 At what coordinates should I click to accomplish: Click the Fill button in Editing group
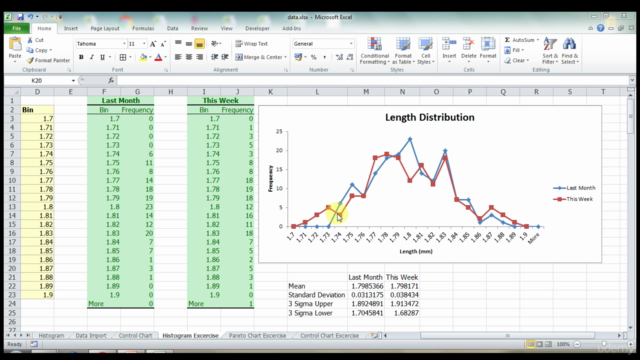(514, 50)
